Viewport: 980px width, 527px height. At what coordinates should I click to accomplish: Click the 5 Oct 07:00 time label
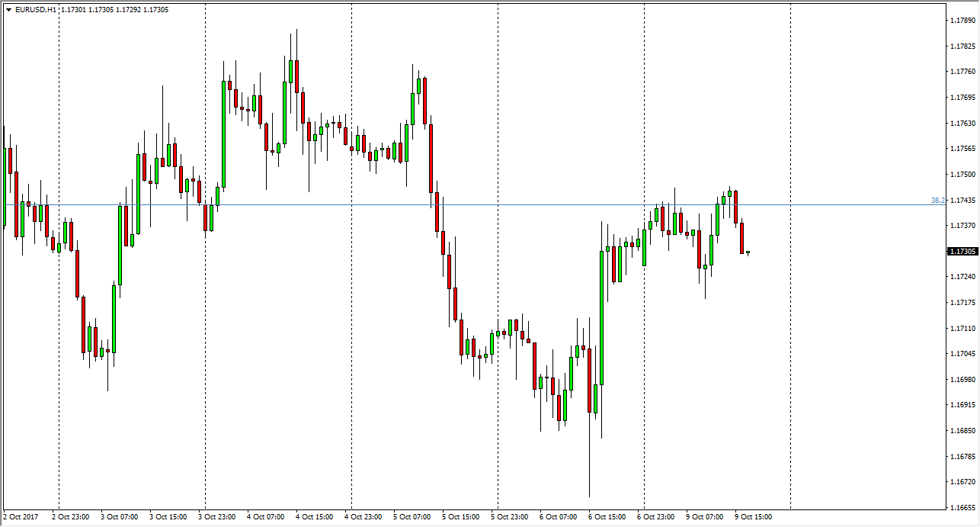point(412,517)
